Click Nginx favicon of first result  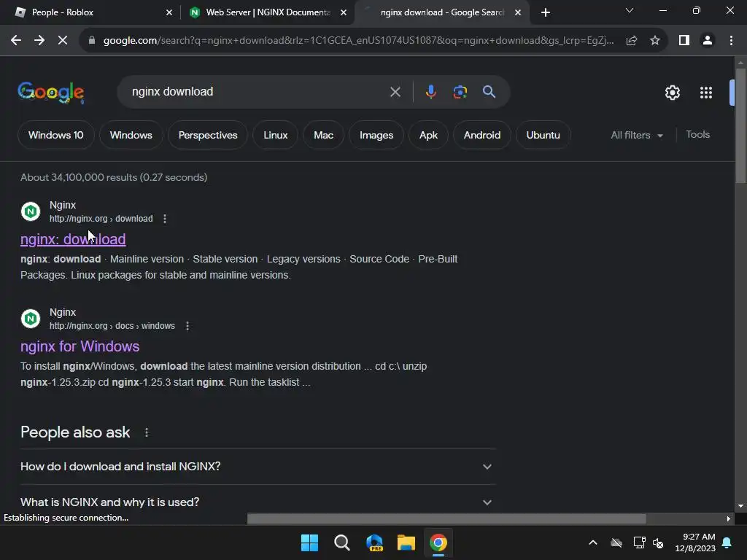31,211
